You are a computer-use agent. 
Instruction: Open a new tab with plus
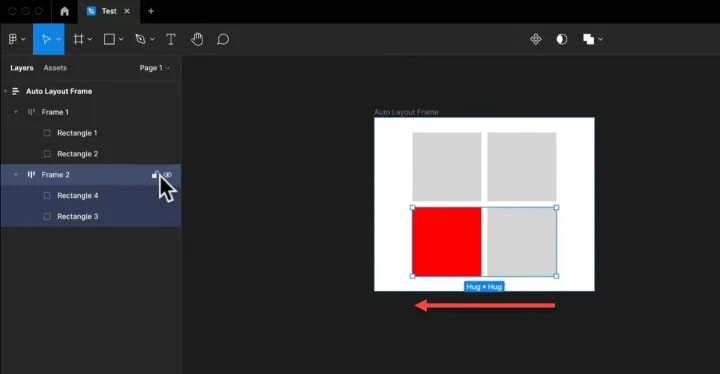pos(151,11)
